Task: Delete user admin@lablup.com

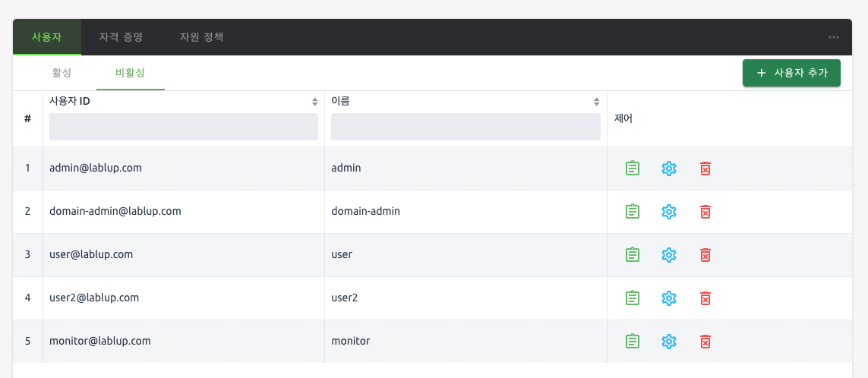Action: [x=705, y=169]
